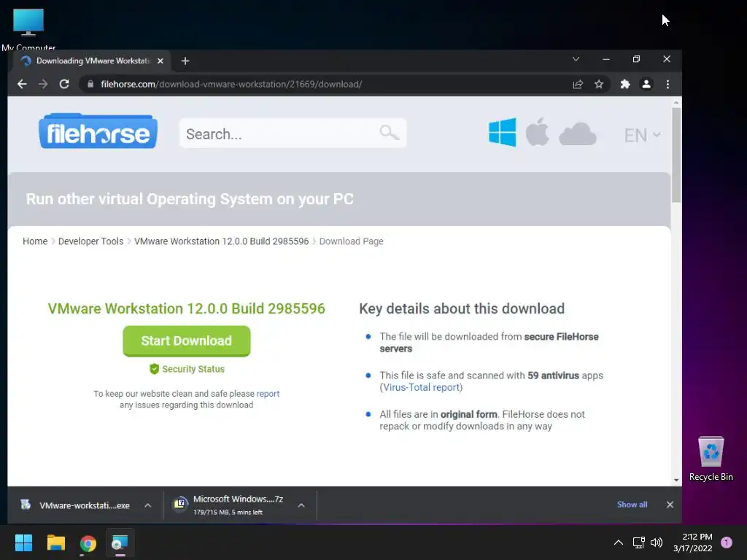Click the active remote desktop taskbar icon
Image resolution: width=747 pixels, height=560 pixels.
click(120, 542)
